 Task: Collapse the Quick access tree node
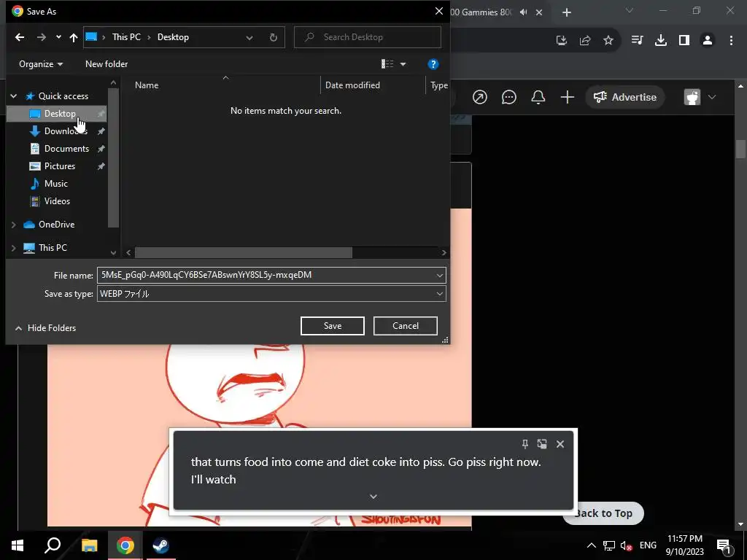click(14, 96)
